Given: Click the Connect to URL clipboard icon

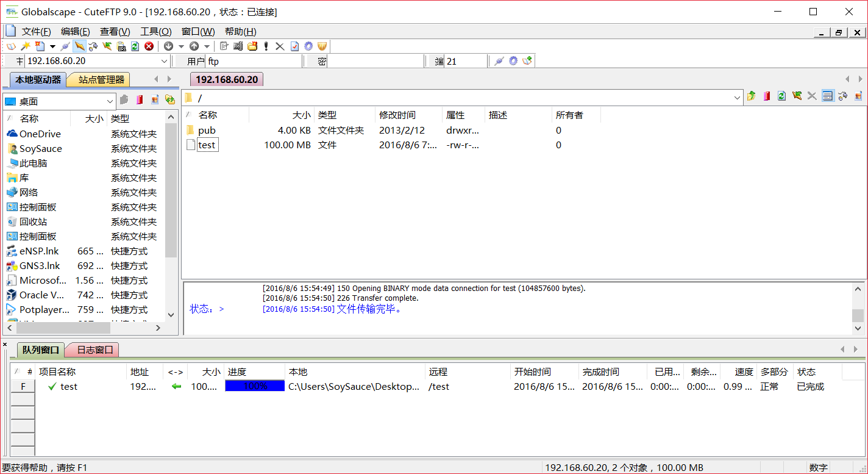Looking at the screenshot, I should coord(121,46).
